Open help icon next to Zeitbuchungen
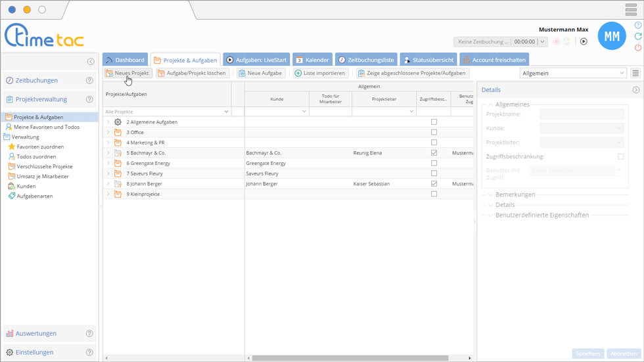The width and height of the screenshot is (644, 362). click(90, 81)
